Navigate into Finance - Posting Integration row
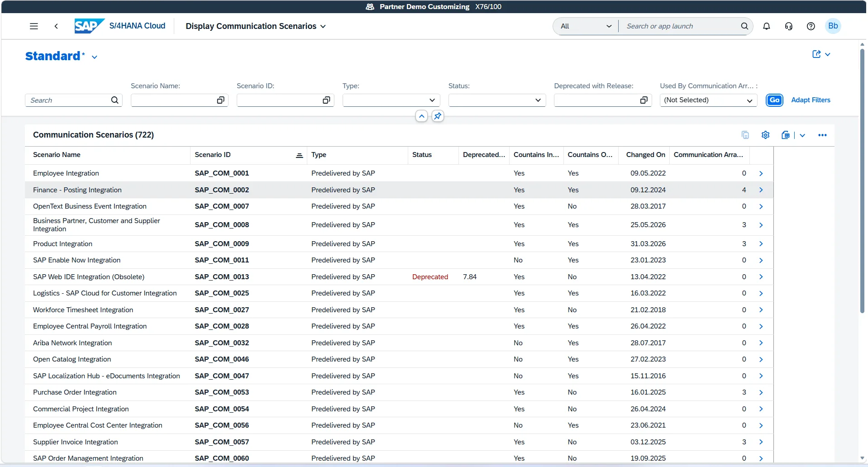The image size is (868, 467). [761, 190]
